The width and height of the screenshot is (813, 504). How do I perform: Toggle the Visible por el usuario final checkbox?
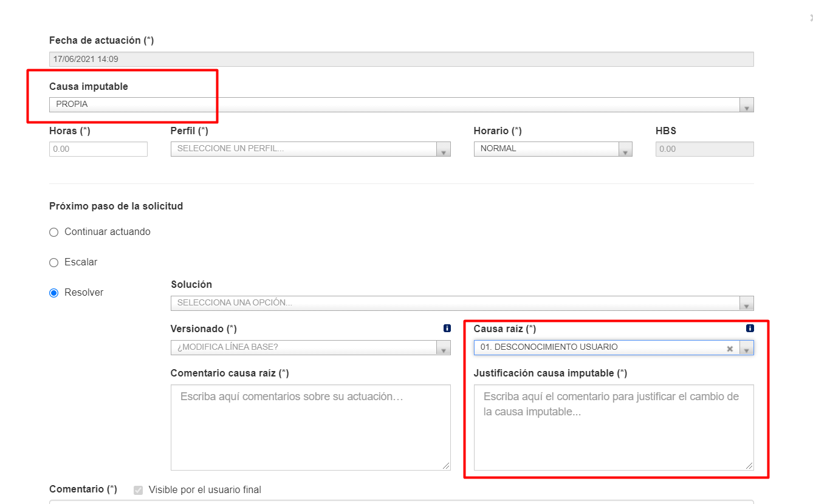(x=138, y=490)
